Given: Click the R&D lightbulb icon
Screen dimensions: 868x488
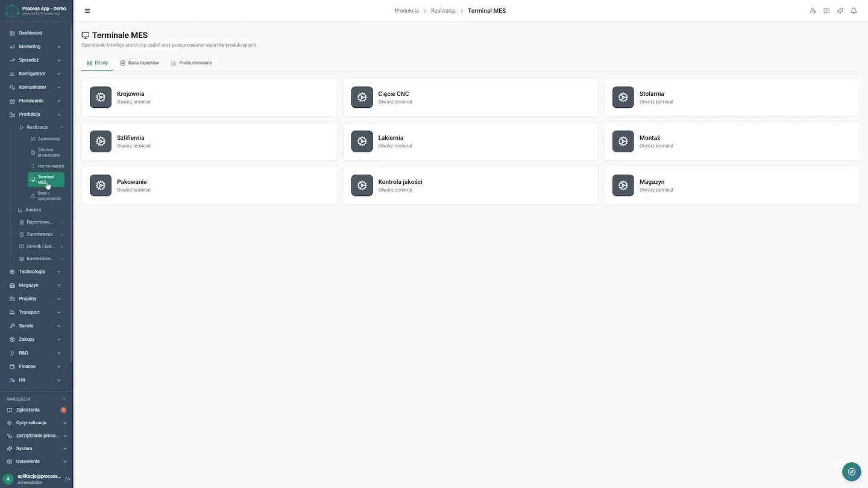Looking at the screenshot, I should coord(12,353).
